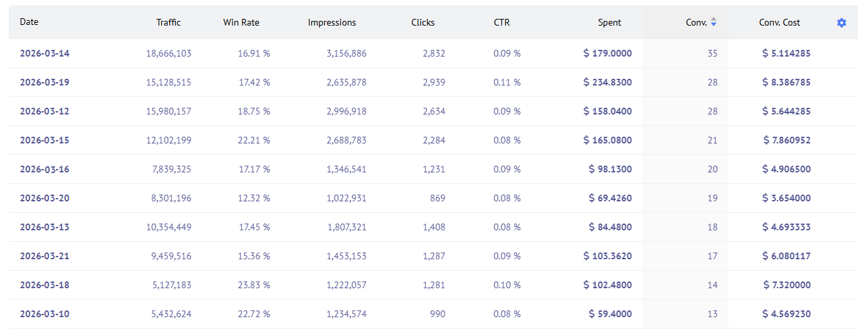The width and height of the screenshot is (868, 332).
Task: Select the 2026-03-13 date link
Action: coord(44,228)
